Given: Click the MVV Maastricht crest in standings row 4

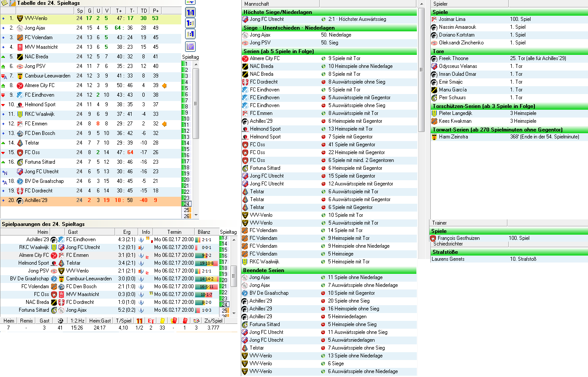Looking at the screenshot, I should (x=20, y=47).
